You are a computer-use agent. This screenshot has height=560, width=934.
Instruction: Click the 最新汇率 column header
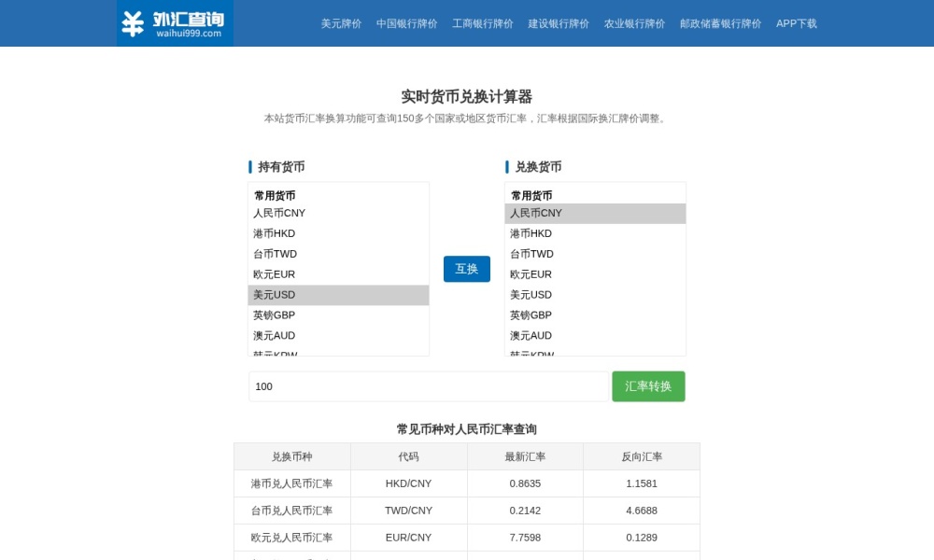[525, 456]
